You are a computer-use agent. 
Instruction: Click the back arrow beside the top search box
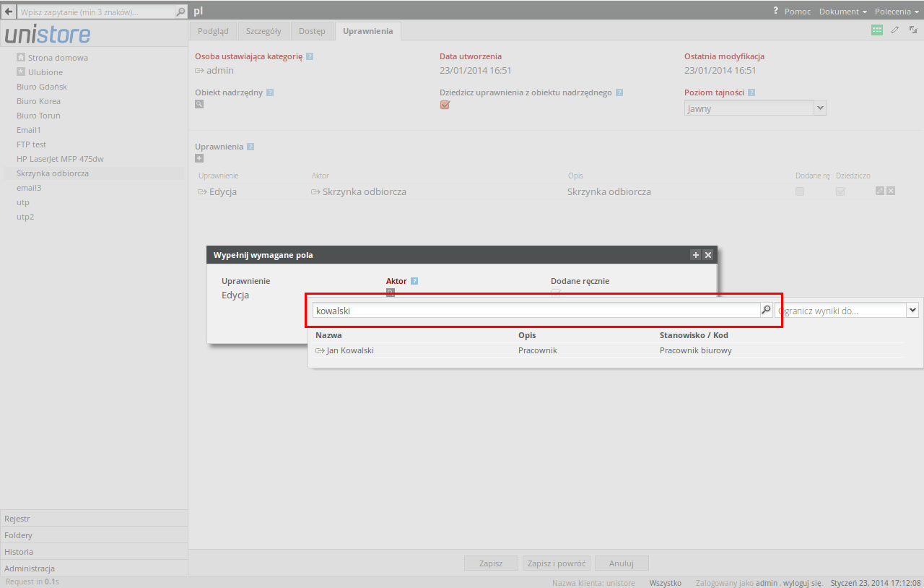coord(9,12)
